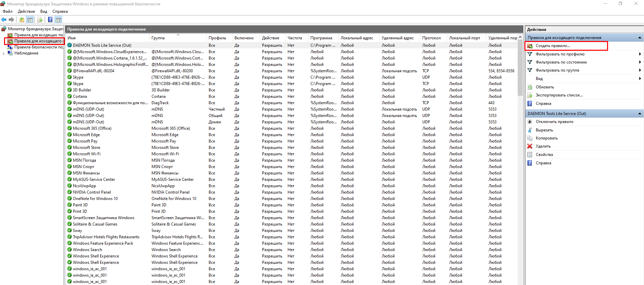Click the vertical scrollbar thumb of rules list
644x285 pixels.
point(520,67)
